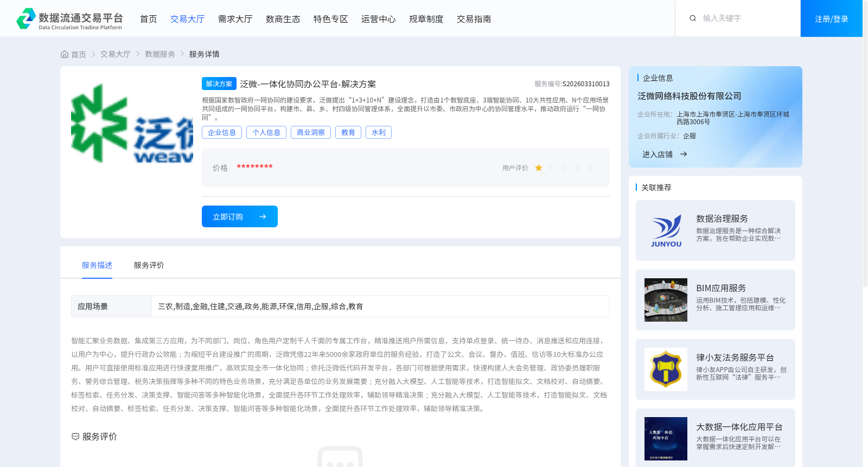Open the BIM应用服务 thumbnail image

[666, 300]
